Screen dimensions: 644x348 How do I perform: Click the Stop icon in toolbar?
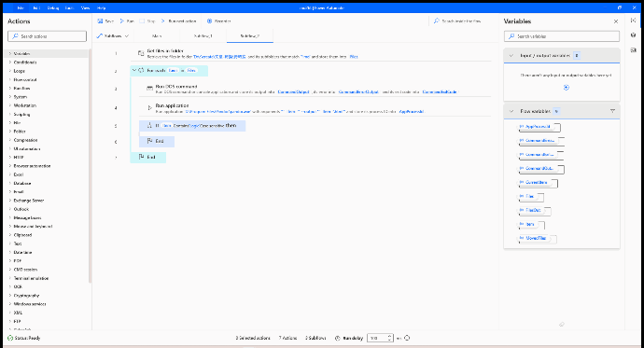tap(142, 21)
